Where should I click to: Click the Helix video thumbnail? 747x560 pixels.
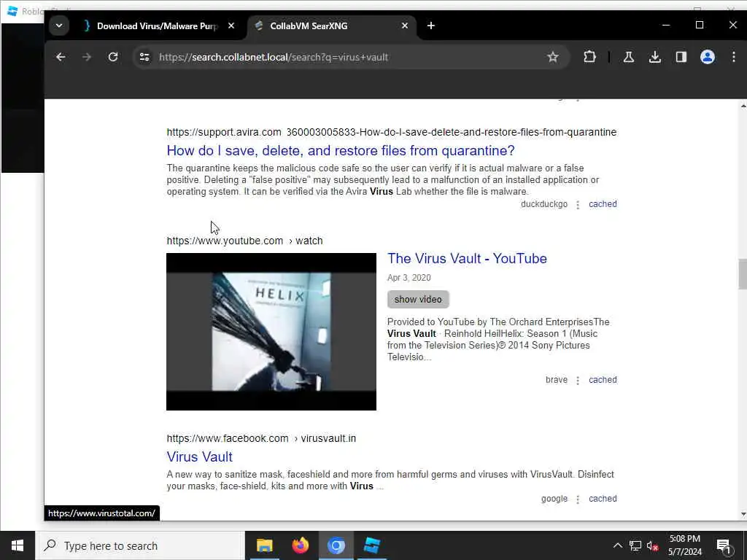pyautogui.click(x=271, y=332)
